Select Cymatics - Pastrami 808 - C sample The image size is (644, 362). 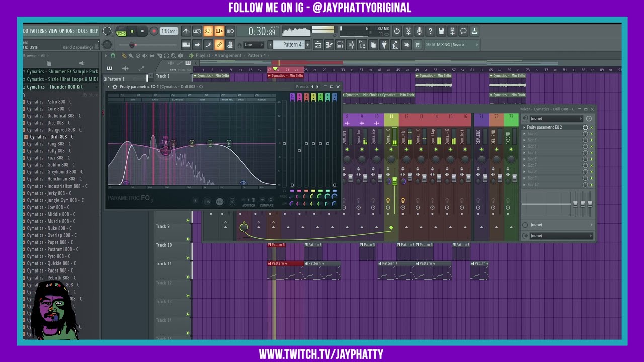click(53, 249)
